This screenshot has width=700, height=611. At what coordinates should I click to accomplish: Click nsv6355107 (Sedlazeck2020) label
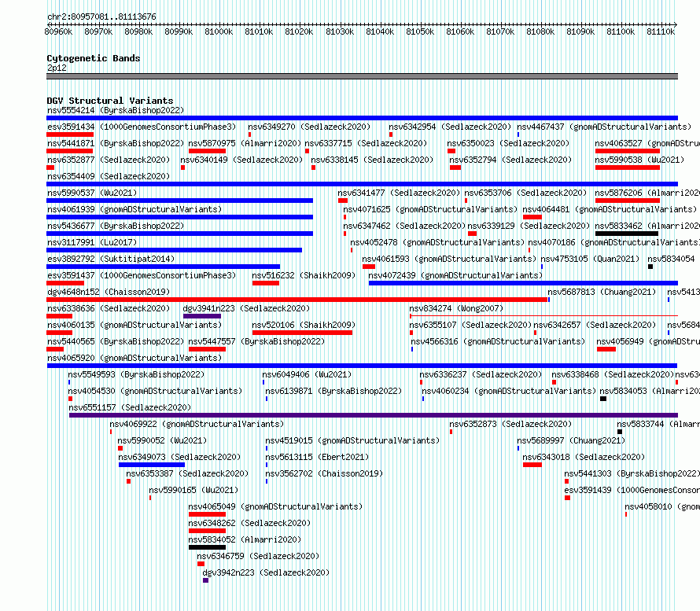tap(470, 325)
